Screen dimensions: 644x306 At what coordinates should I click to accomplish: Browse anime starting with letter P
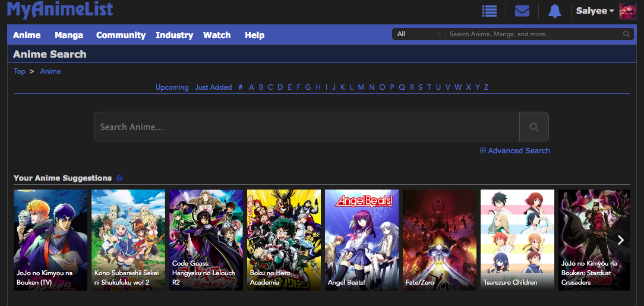[392, 87]
